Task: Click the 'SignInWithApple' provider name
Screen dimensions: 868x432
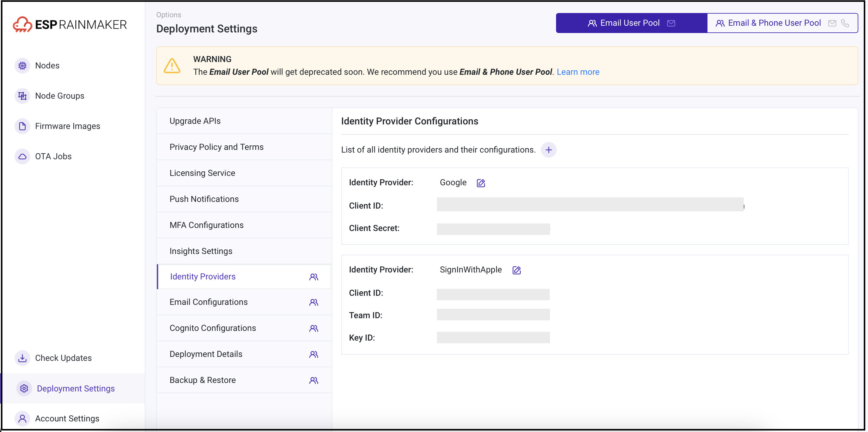Action: tap(471, 270)
